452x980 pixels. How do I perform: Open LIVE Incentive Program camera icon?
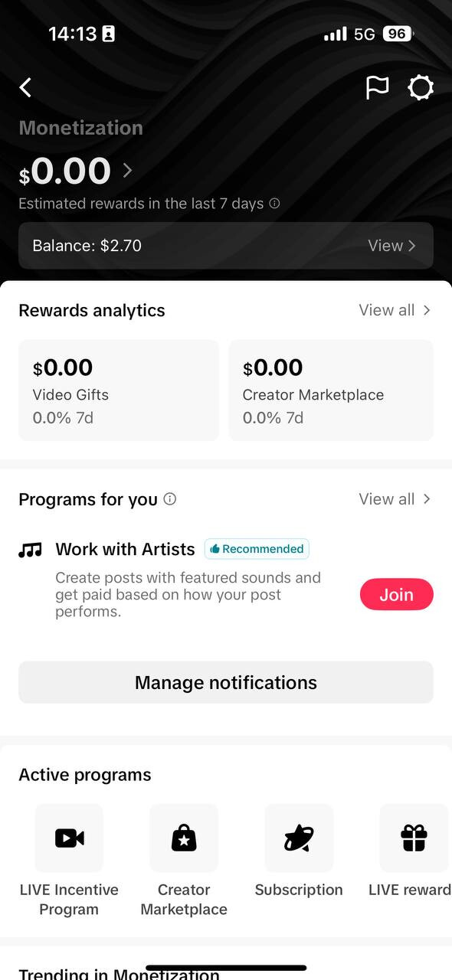(69, 838)
